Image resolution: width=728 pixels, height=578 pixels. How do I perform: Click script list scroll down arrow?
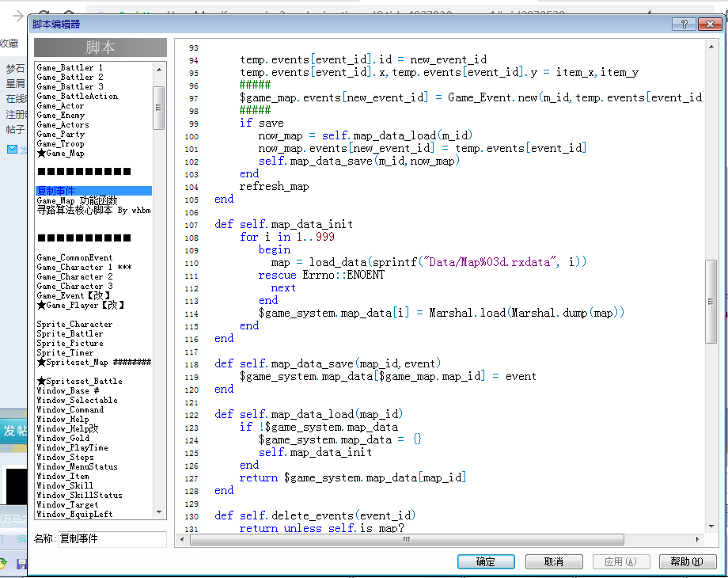click(159, 512)
